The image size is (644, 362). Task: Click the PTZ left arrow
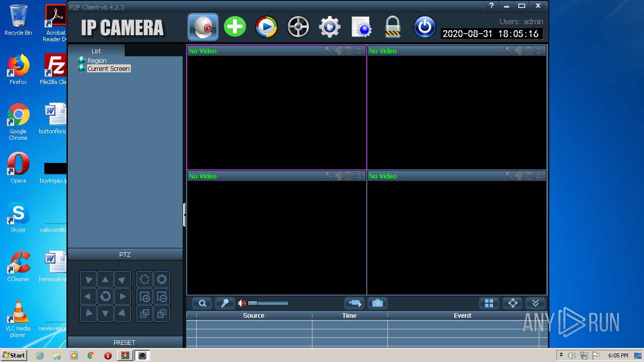[x=88, y=297]
